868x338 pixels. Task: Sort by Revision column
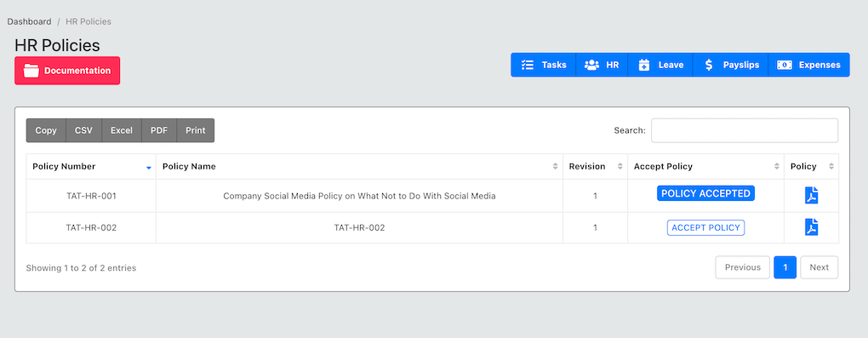(x=595, y=166)
